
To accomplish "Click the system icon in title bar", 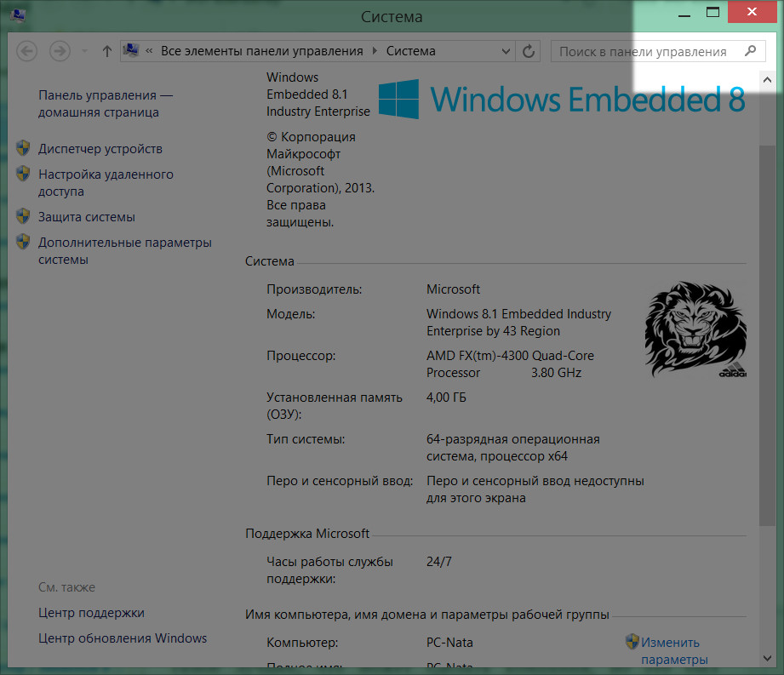I will click(18, 15).
